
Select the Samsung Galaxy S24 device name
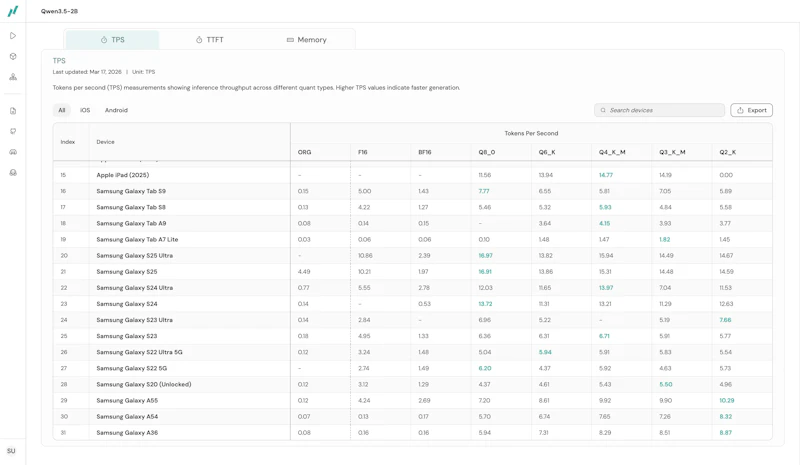point(127,304)
